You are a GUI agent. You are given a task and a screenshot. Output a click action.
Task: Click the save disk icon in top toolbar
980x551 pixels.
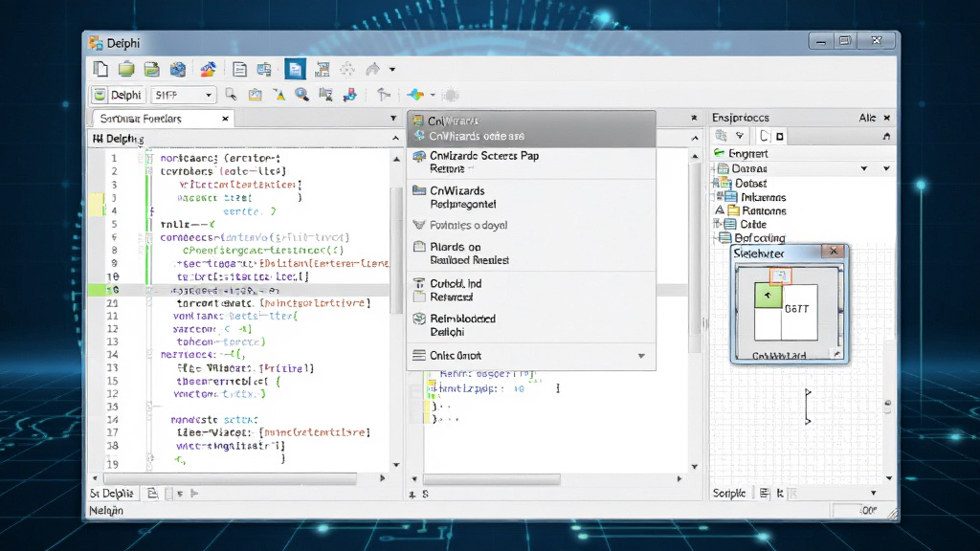(152, 69)
